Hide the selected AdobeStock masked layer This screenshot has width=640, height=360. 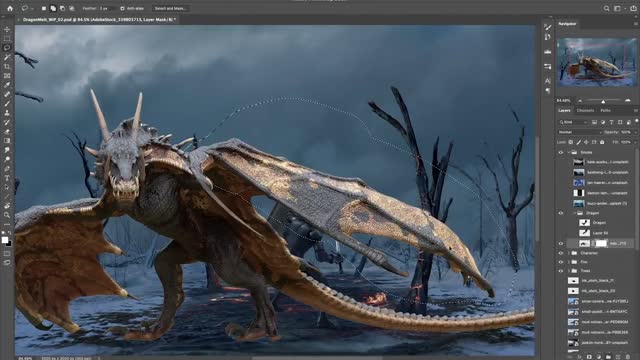(x=561, y=244)
